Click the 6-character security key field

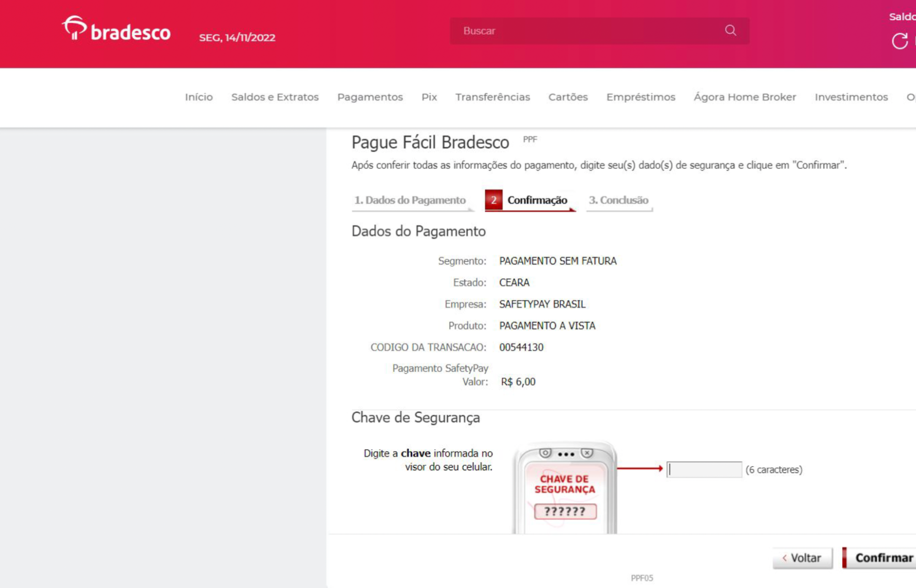[704, 469]
